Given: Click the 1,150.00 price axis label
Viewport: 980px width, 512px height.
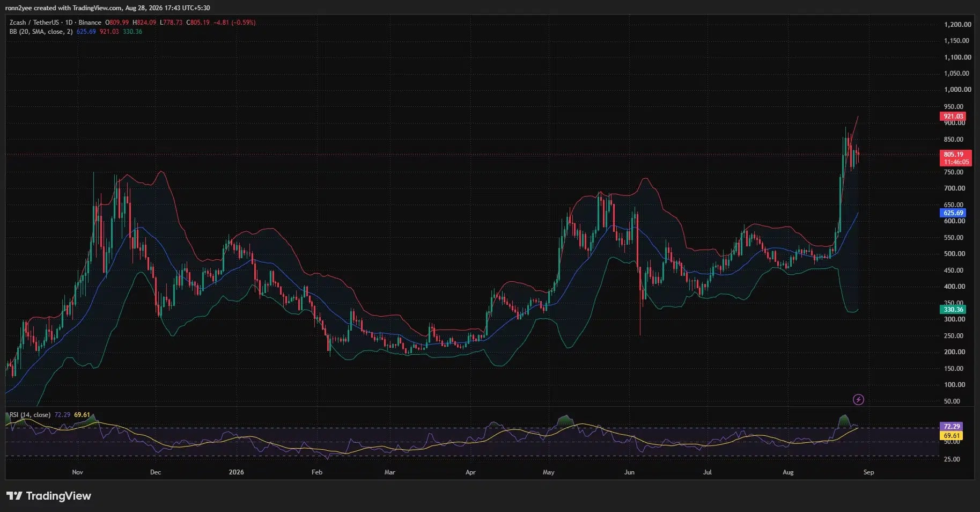Looking at the screenshot, I should pyautogui.click(x=957, y=41).
